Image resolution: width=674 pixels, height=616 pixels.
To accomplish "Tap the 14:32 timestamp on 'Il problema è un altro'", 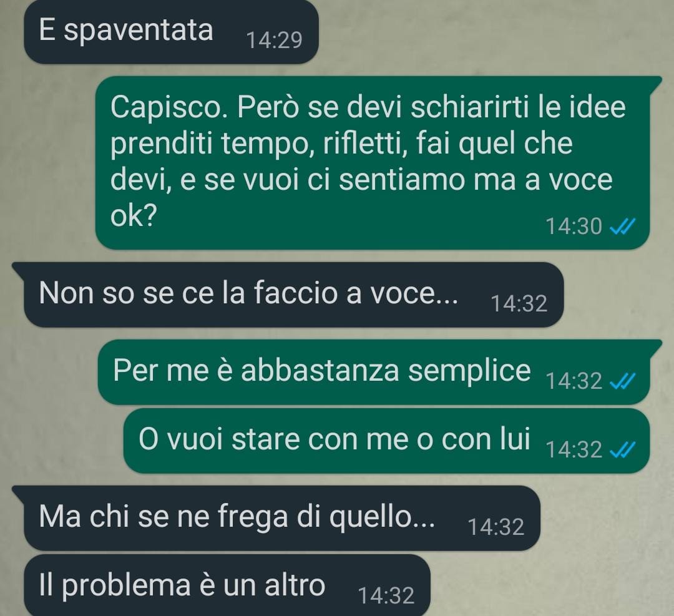I will pyautogui.click(x=386, y=595).
